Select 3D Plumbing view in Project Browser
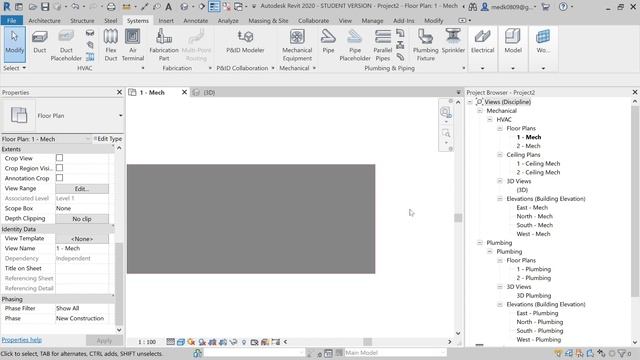The height and width of the screenshot is (360, 640). coord(533,296)
